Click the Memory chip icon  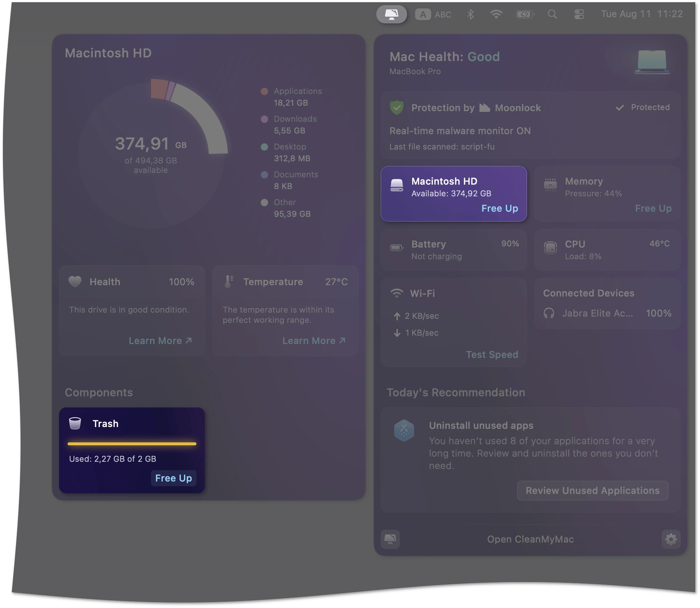550,185
